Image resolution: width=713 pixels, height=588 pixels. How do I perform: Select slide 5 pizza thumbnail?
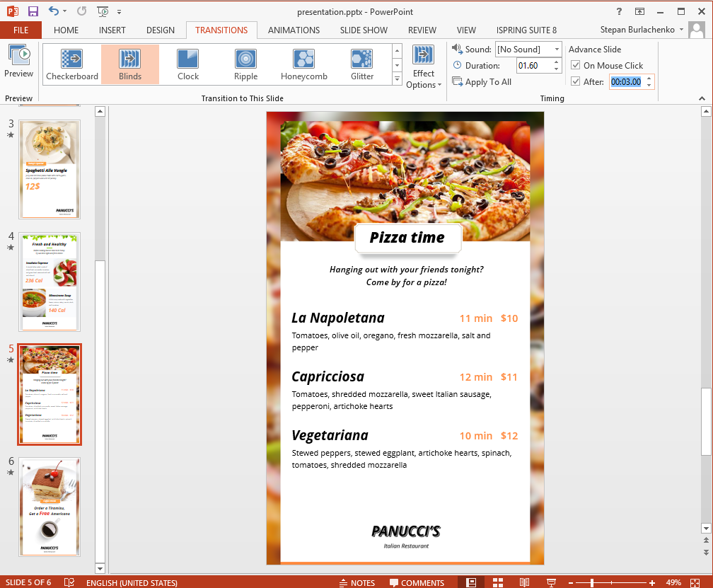pos(50,394)
